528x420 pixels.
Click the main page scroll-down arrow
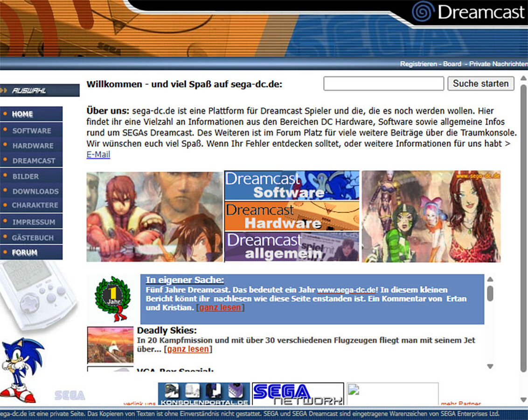tap(523, 400)
